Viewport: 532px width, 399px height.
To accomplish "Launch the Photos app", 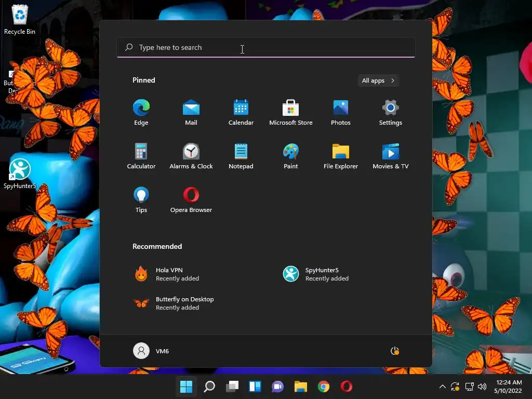I will [341, 113].
